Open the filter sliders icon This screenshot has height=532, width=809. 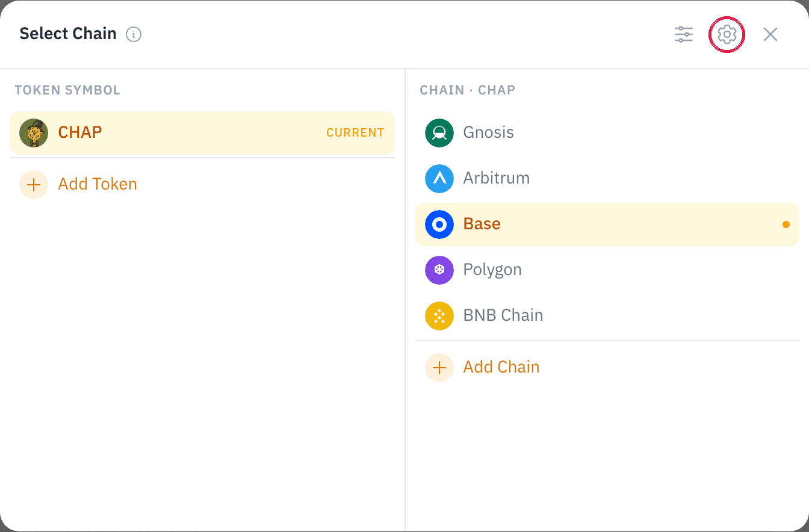click(x=684, y=34)
